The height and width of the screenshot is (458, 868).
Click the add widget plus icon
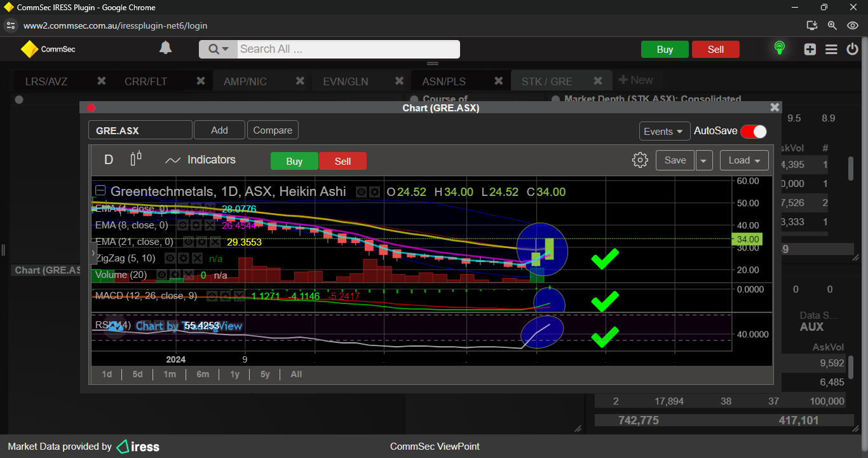810,50
